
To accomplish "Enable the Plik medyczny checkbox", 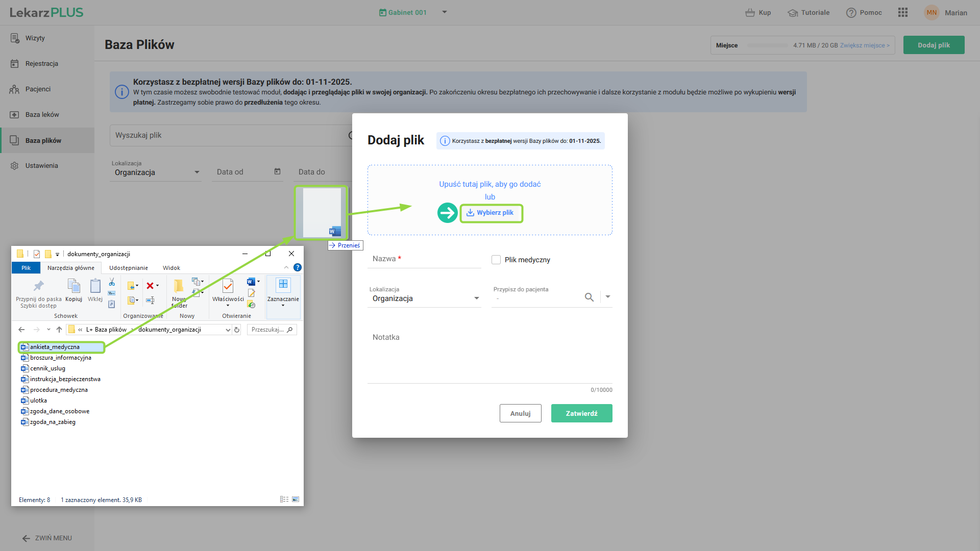I will click(496, 260).
